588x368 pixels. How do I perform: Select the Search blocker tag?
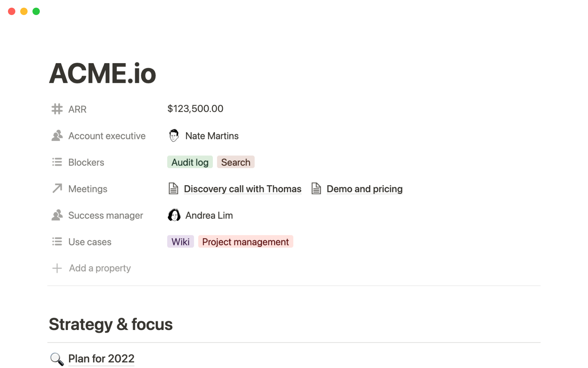(236, 162)
